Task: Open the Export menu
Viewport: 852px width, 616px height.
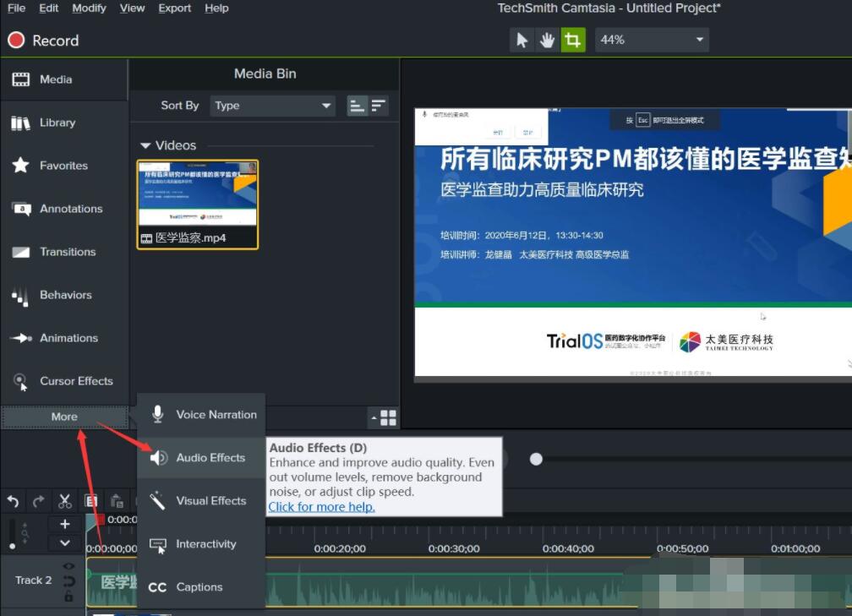Action: pos(174,8)
